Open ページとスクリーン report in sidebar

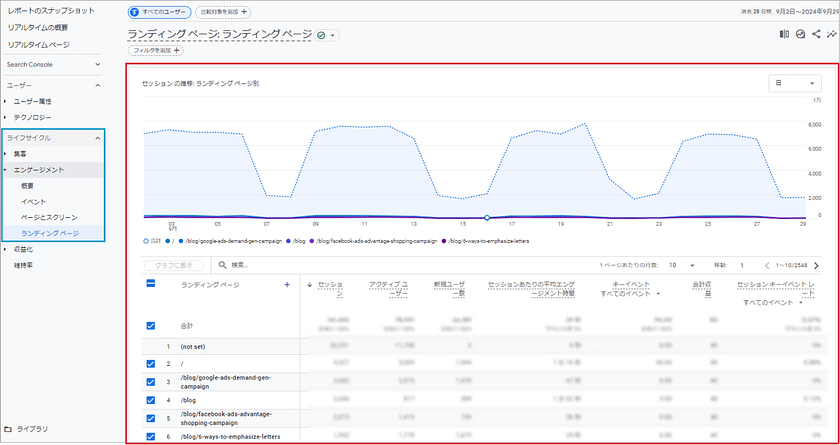pyautogui.click(x=49, y=217)
